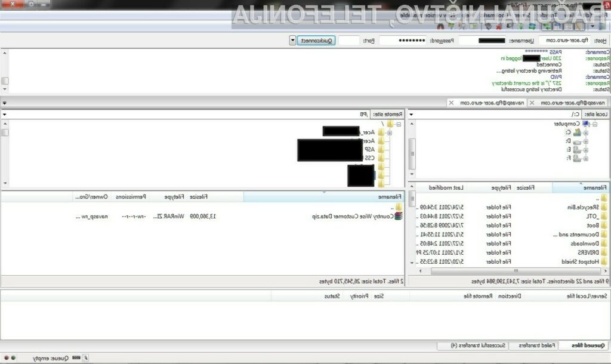Disconnect from server with red X icon
Viewport: 611px width, 364px height.
[x=498, y=26]
